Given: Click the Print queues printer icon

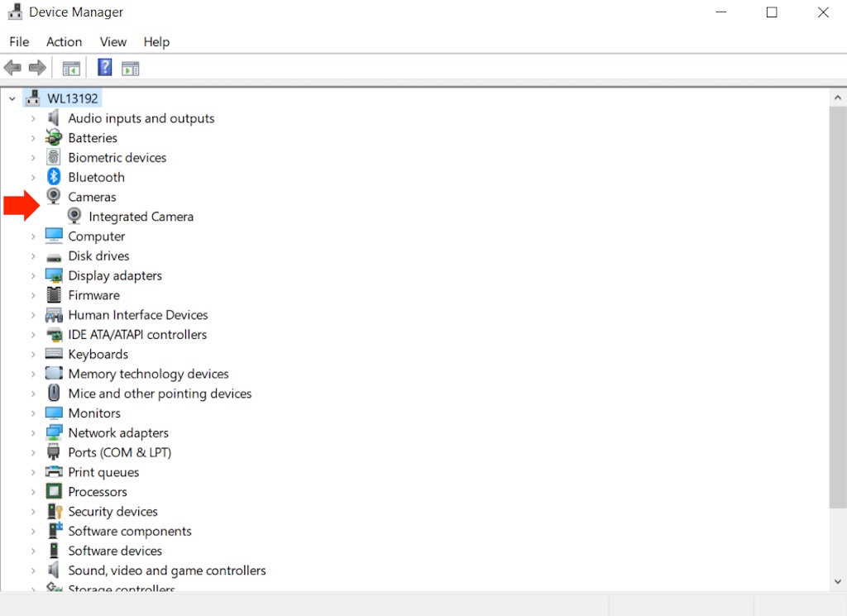Looking at the screenshot, I should (54, 471).
